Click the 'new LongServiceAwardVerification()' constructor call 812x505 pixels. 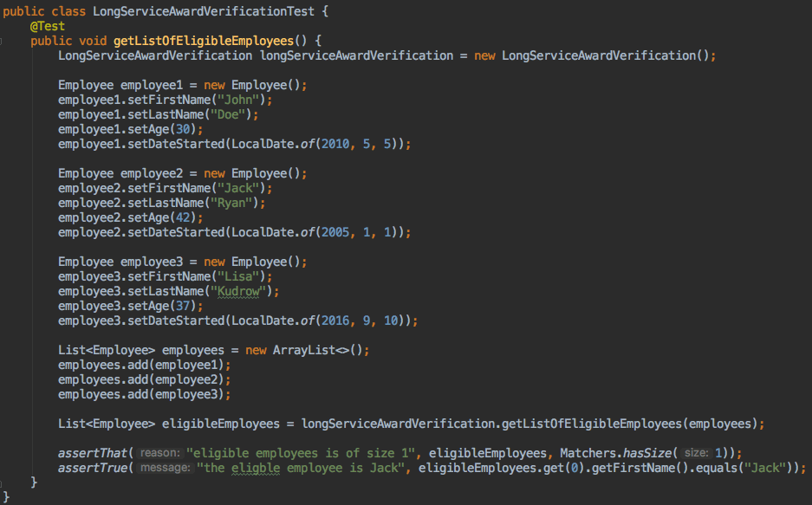coord(591,55)
